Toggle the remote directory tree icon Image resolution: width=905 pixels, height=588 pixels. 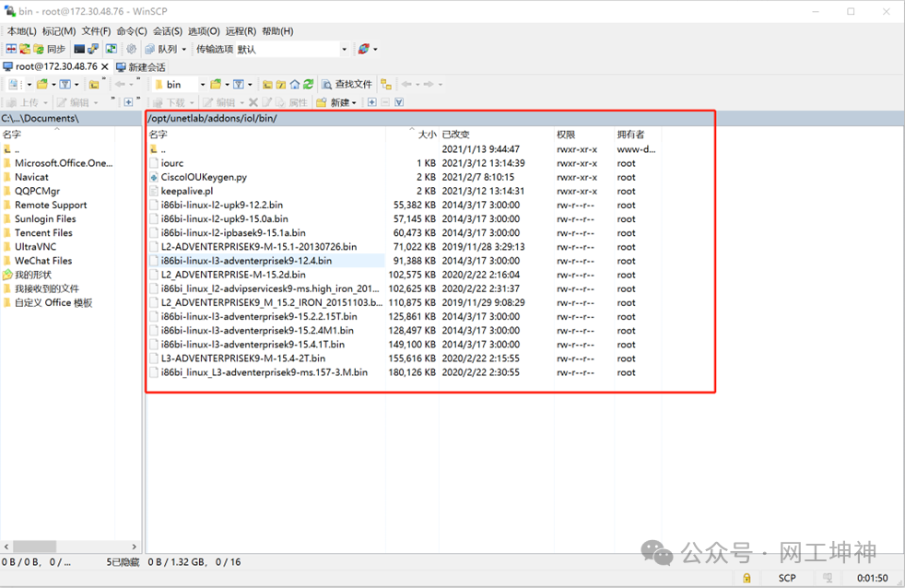pyautogui.click(x=386, y=85)
